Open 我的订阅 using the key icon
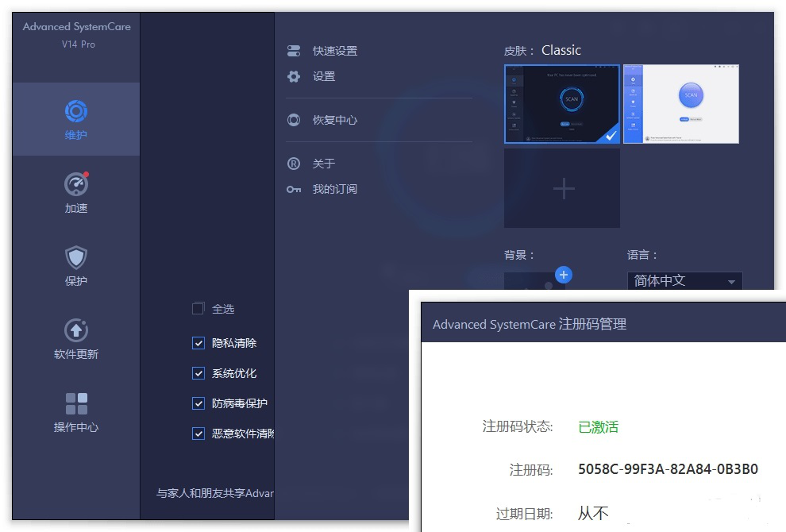The height and width of the screenshot is (532, 786). (x=294, y=189)
